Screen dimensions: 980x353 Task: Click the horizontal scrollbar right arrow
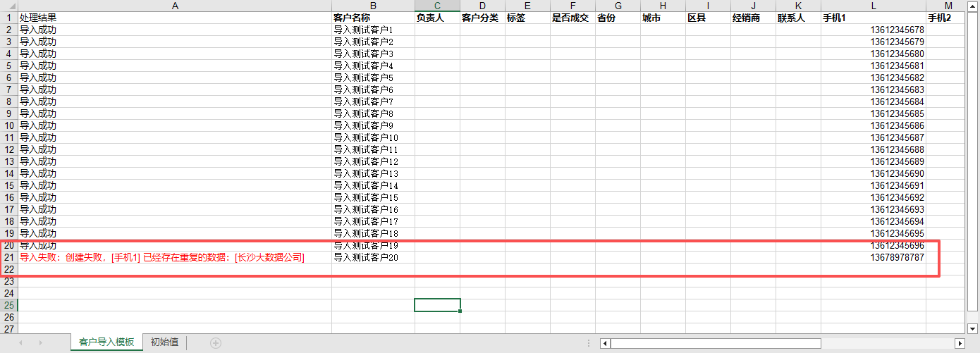click(x=960, y=343)
